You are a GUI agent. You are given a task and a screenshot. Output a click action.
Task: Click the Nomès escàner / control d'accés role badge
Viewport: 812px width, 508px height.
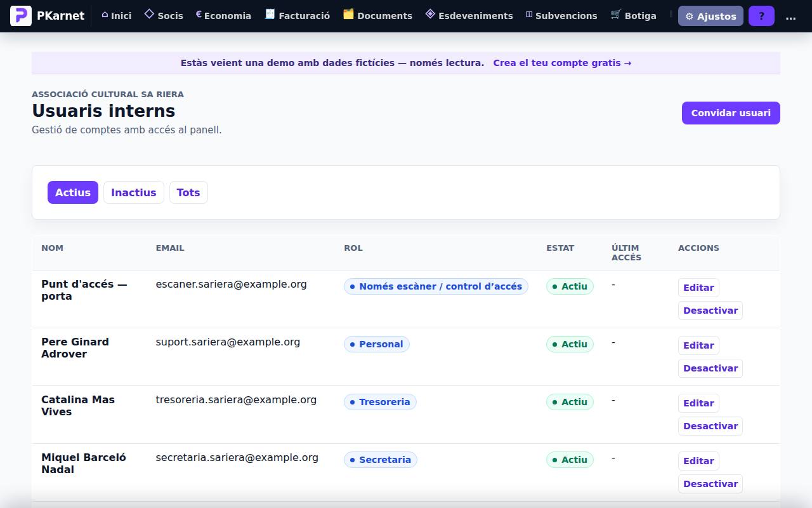tap(436, 286)
